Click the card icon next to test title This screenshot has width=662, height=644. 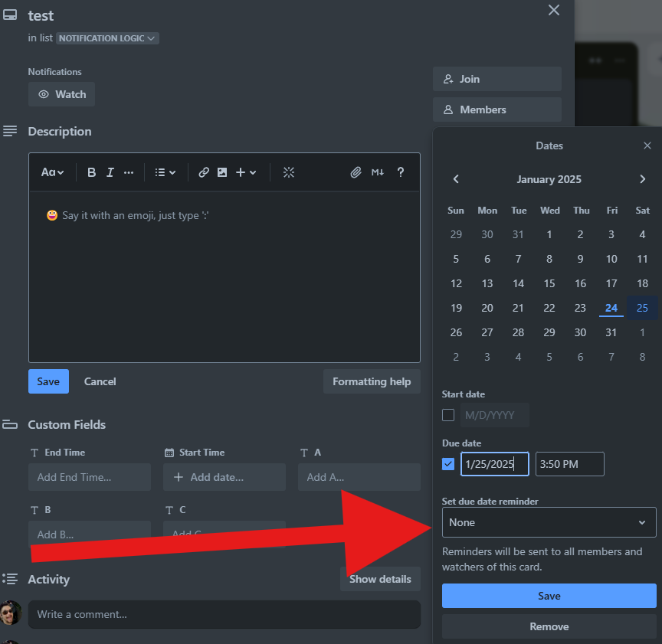click(x=10, y=15)
